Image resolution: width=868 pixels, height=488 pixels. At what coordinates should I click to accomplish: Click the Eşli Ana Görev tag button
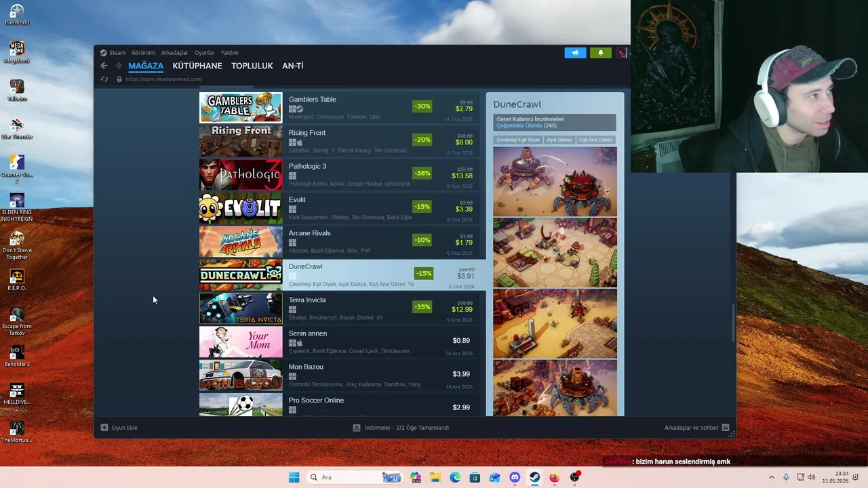pyautogui.click(x=596, y=140)
